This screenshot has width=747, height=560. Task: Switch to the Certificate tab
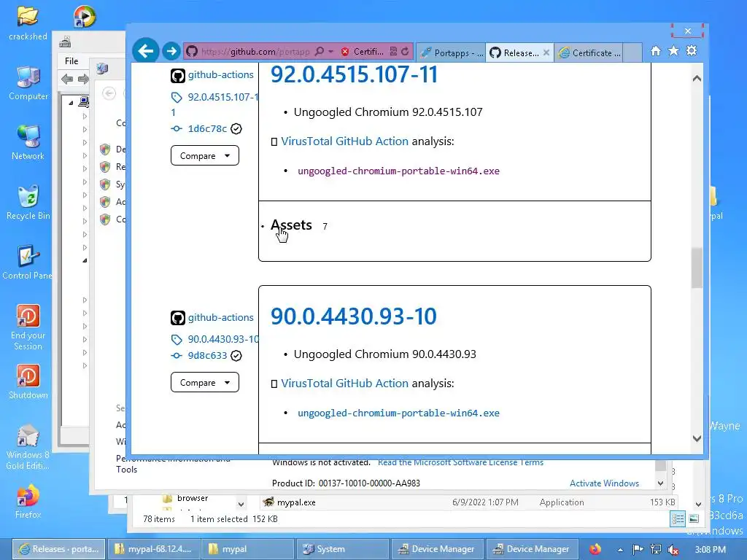tap(590, 52)
